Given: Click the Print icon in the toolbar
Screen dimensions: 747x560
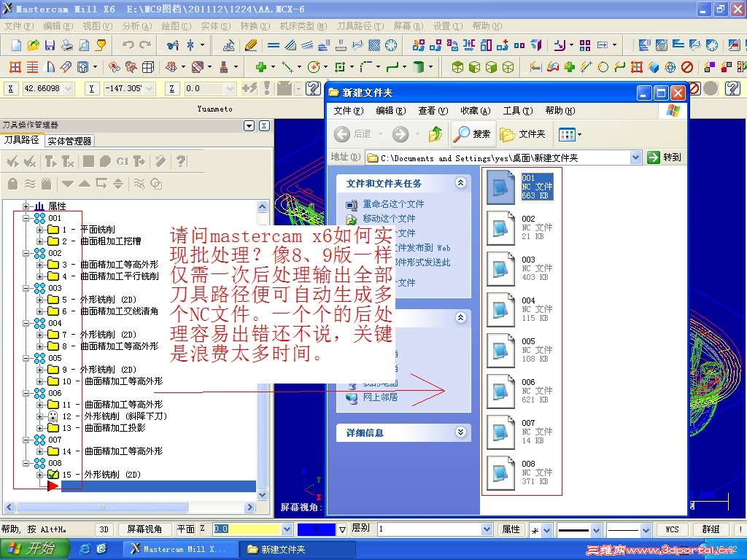Looking at the screenshot, I should [67, 45].
